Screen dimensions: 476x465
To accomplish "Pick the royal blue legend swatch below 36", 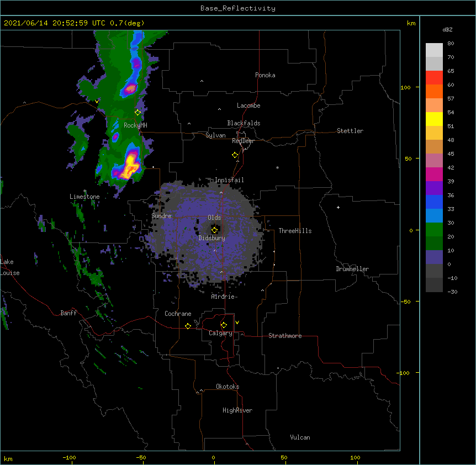I will pyautogui.click(x=434, y=202).
